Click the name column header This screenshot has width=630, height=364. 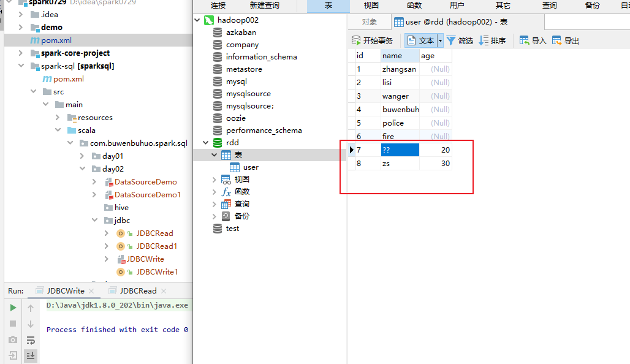[400, 56]
